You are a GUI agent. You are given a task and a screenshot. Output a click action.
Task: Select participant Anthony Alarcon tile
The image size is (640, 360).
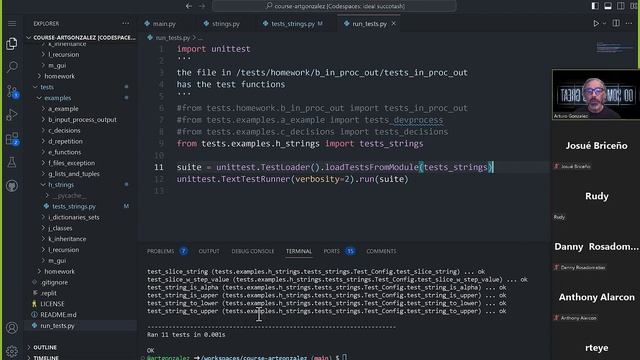[x=596, y=297]
